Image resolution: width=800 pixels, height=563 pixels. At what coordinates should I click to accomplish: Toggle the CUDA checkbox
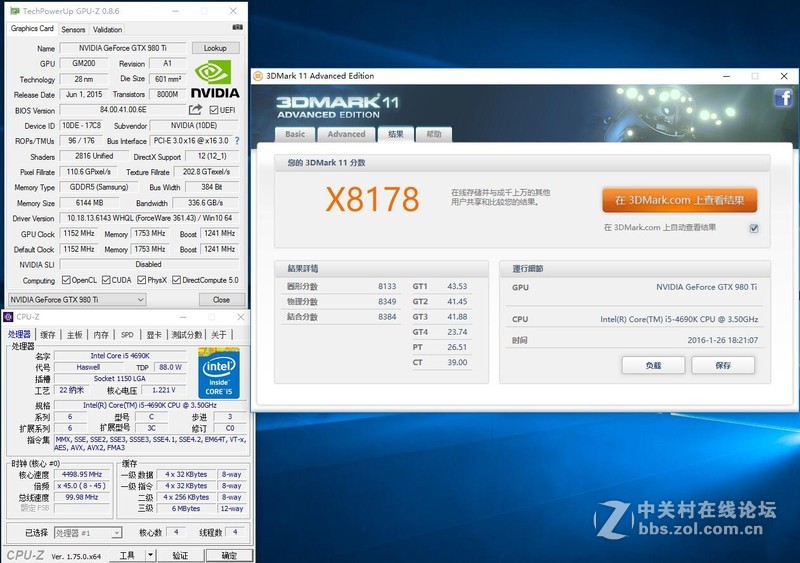point(106,280)
